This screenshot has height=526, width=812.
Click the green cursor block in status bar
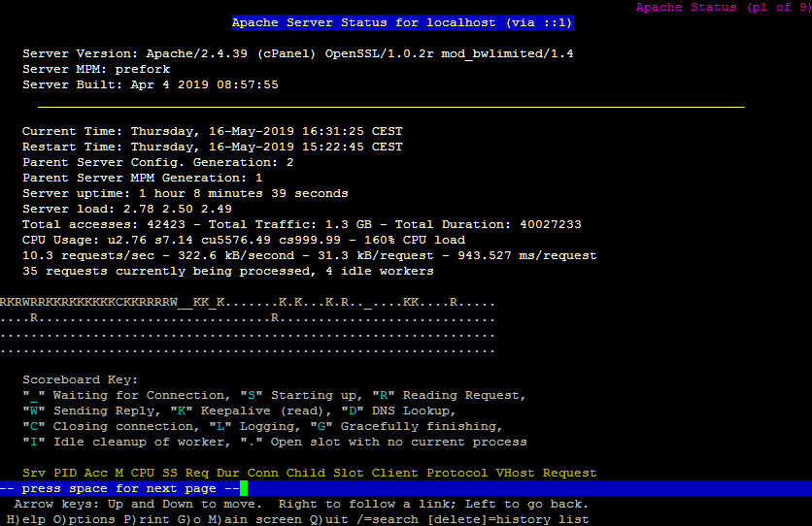click(x=244, y=488)
